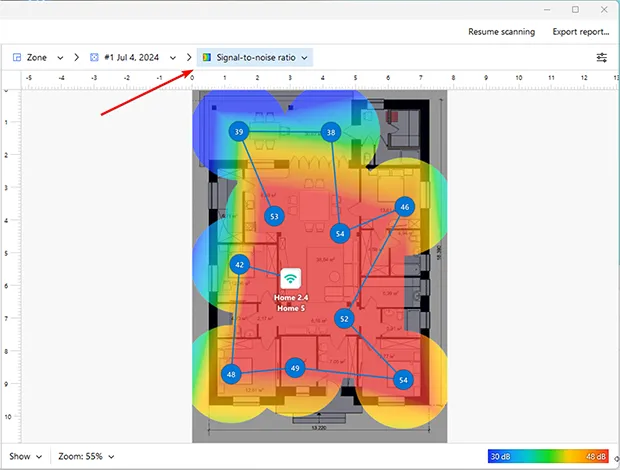Open the visualization settings sliders icon
The height and width of the screenshot is (470, 620).
click(x=601, y=58)
